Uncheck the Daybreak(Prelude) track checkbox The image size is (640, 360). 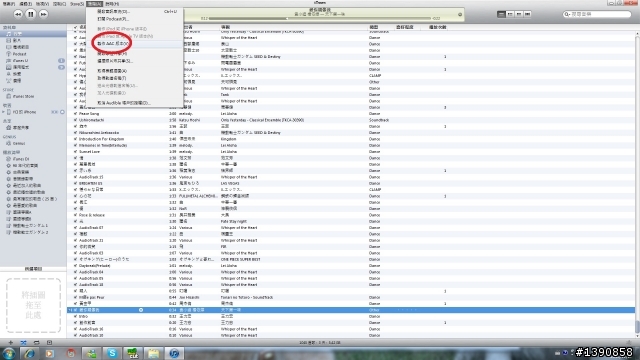pyautogui.click(x=76, y=266)
